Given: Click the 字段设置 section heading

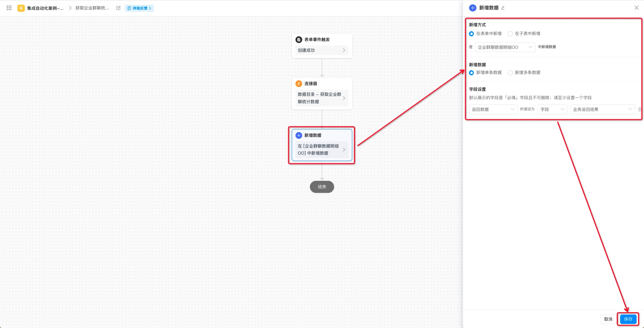Looking at the screenshot, I should (x=477, y=89).
